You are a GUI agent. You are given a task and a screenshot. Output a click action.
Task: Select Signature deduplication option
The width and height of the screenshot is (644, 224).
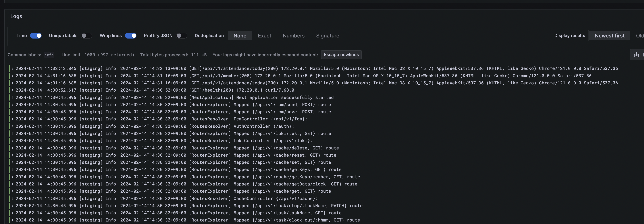tap(328, 35)
